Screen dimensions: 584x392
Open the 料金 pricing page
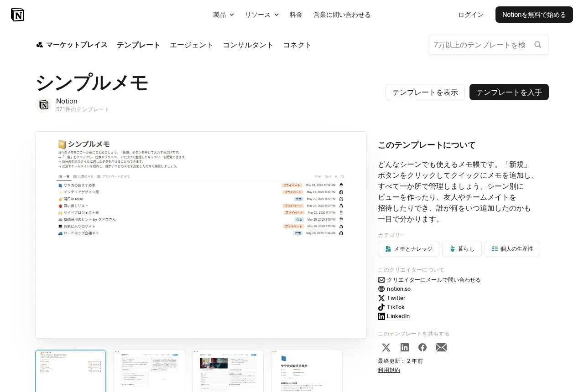(x=296, y=15)
